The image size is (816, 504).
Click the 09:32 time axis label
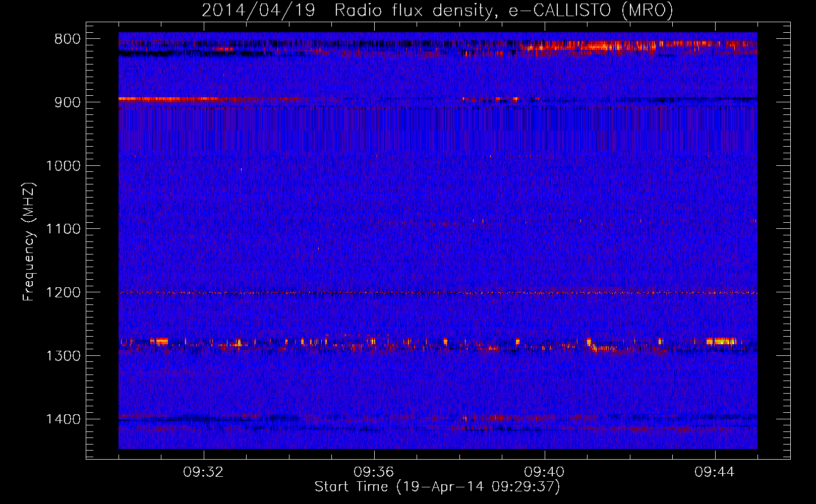point(204,472)
